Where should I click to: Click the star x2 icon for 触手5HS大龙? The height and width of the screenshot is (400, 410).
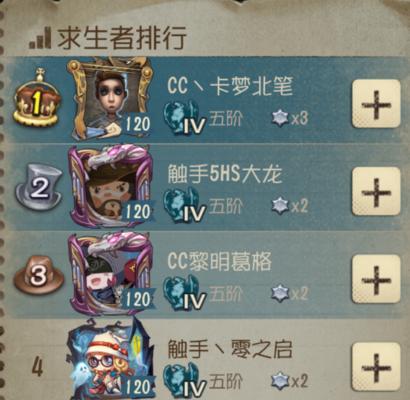point(280,205)
